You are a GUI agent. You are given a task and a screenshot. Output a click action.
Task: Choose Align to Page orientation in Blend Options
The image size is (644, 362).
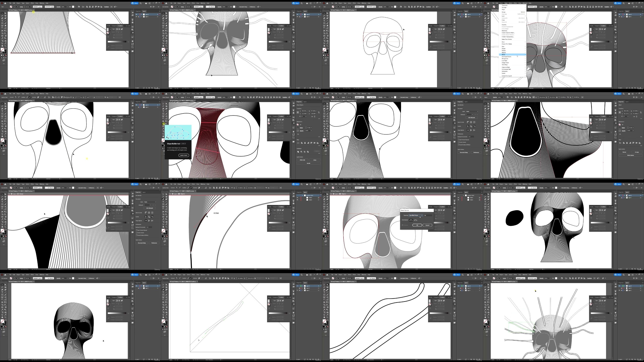411,220
